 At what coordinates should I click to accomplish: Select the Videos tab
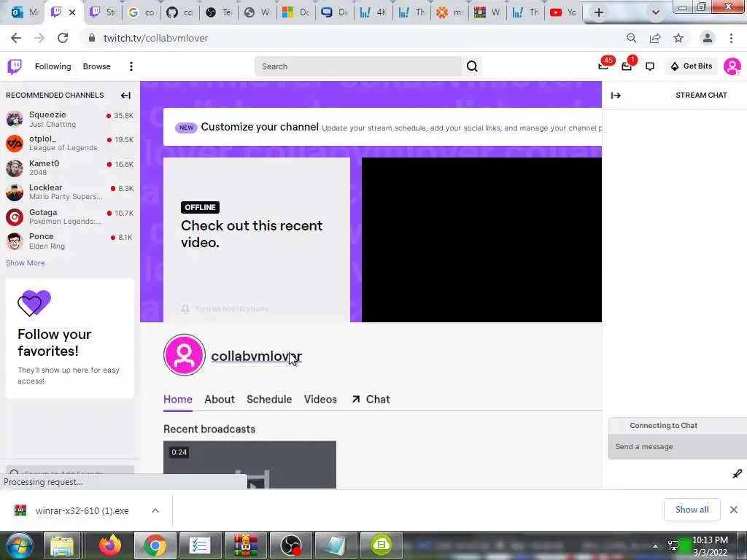(320, 400)
